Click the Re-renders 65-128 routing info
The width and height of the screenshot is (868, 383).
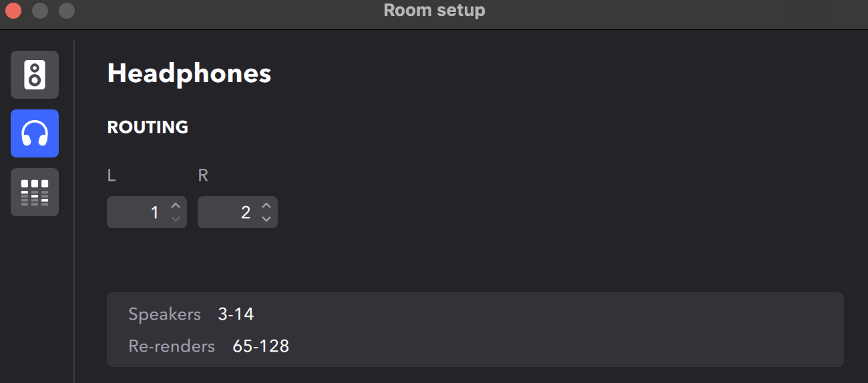click(x=208, y=346)
